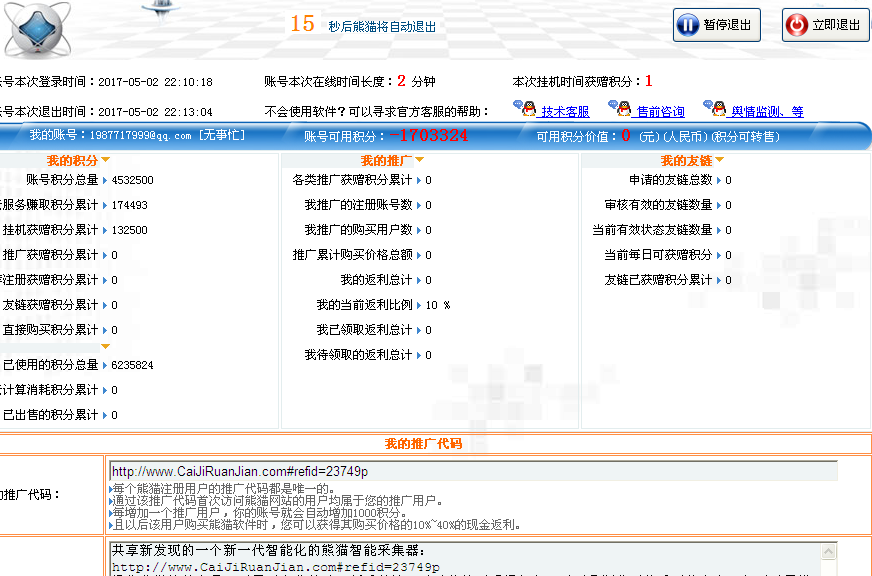
Task: Click the QQ icon beside 舆情监测
Action: coord(715,109)
